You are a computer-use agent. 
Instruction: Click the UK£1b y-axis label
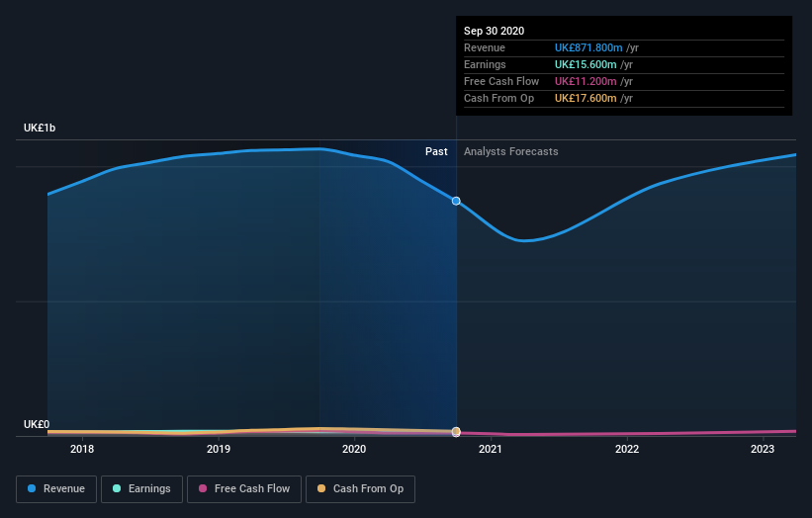pyautogui.click(x=40, y=128)
